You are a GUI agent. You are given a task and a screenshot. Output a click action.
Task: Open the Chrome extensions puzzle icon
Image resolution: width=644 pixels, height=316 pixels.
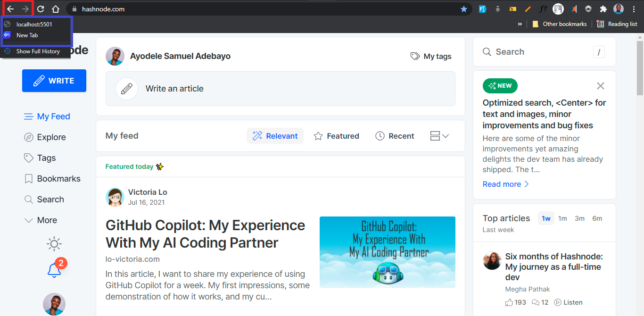603,9
